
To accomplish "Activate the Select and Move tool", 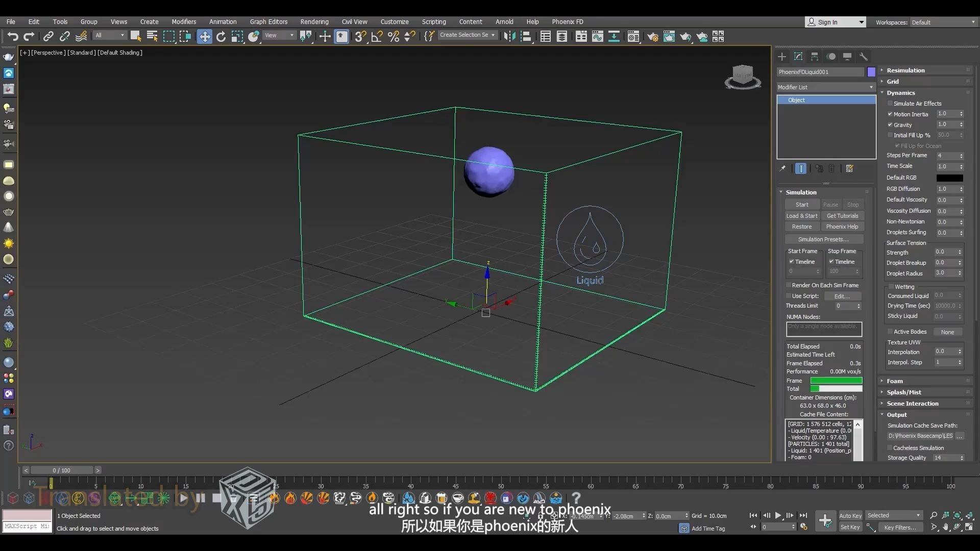I will pyautogui.click(x=204, y=36).
